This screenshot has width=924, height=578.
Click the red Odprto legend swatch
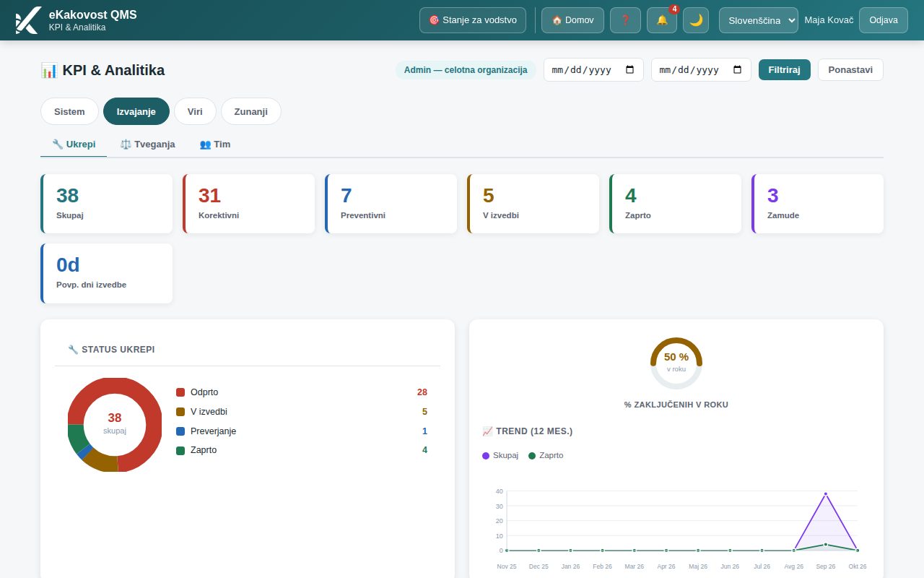(180, 392)
